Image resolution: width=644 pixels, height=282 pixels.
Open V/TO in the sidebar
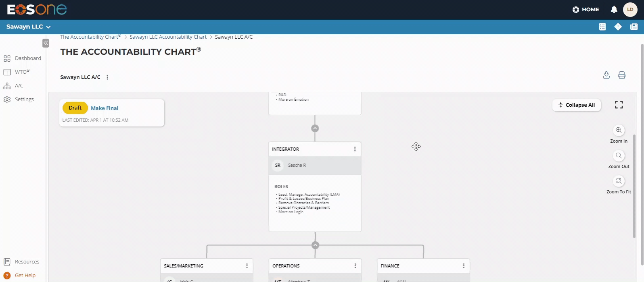[22, 72]
